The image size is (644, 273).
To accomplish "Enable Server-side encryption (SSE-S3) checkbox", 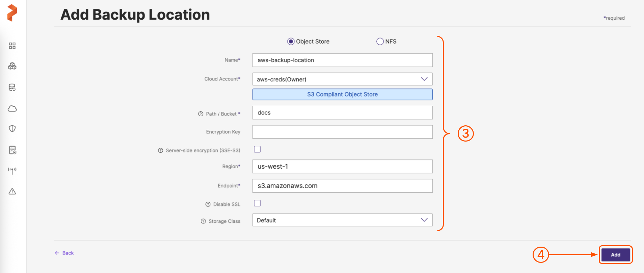I will point(257,149).
